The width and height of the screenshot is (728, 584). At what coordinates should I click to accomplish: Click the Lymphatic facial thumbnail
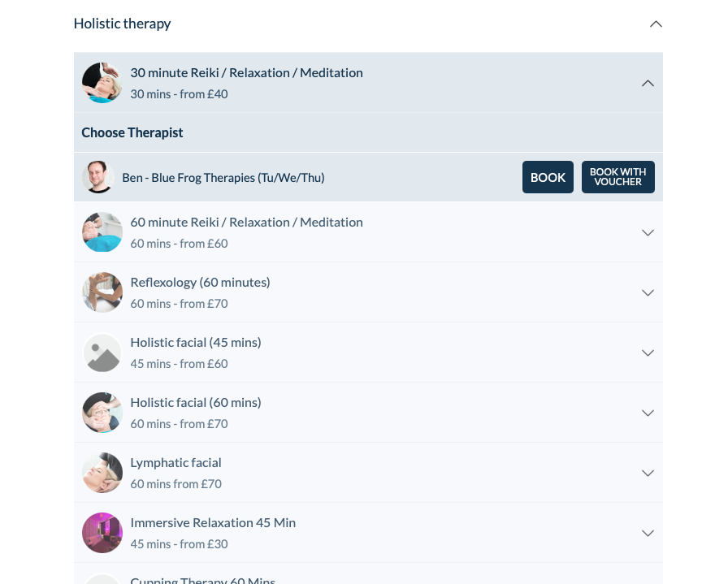pyautogui.click(x=102, y=473)
